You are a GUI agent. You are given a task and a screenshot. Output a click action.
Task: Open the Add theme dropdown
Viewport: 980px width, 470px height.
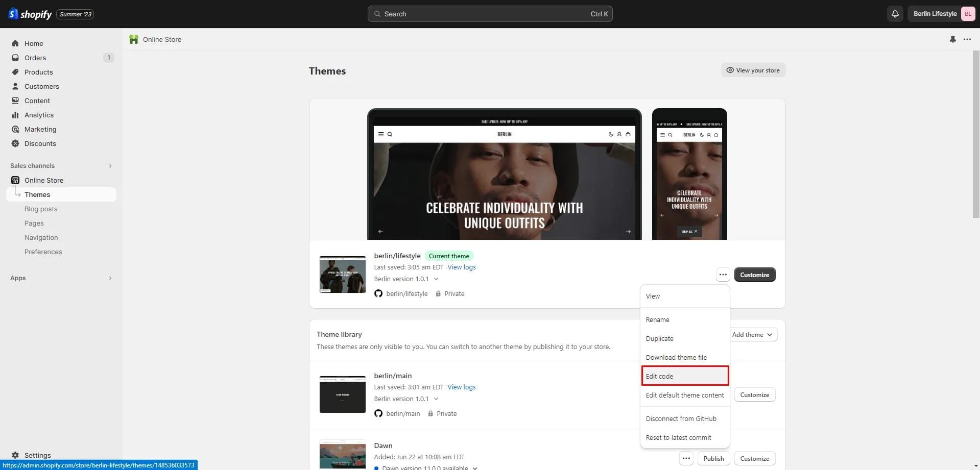click(752, 335)
